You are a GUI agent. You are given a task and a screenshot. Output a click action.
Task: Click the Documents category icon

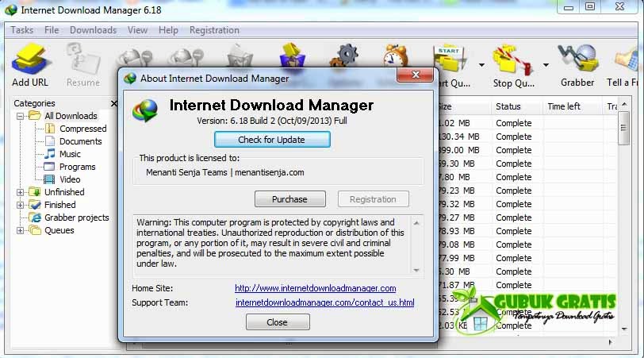click(x=50, y=141)
